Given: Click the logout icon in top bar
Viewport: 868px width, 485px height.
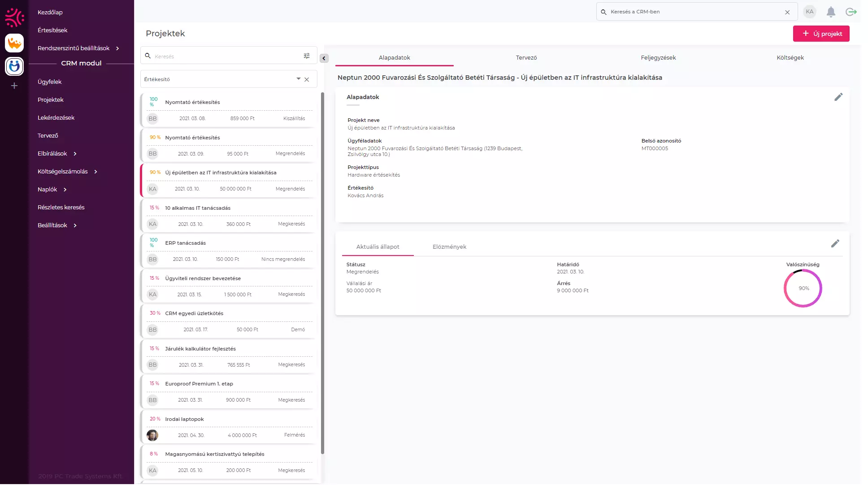Looking at the screenshot, I should [x=851, y=12].
